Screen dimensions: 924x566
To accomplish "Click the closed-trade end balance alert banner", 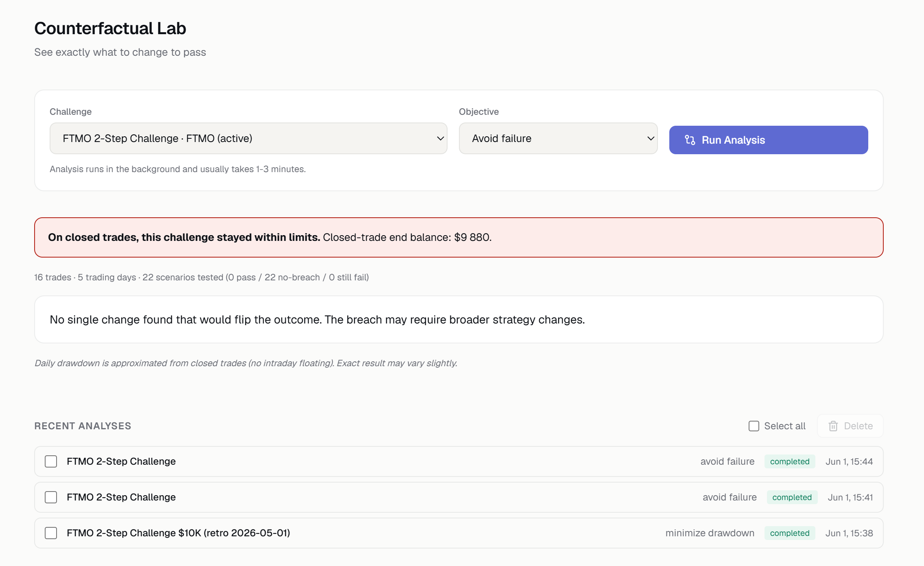I will 459,237.
